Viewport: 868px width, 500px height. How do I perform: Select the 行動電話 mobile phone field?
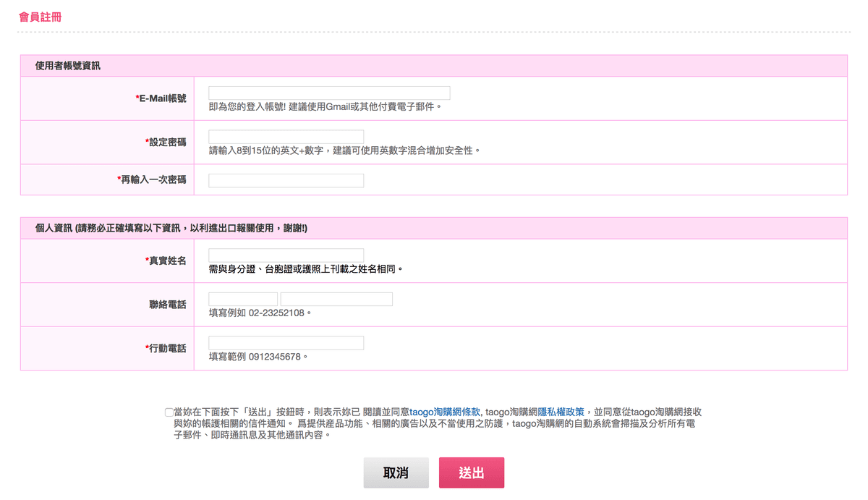[286, 343]
